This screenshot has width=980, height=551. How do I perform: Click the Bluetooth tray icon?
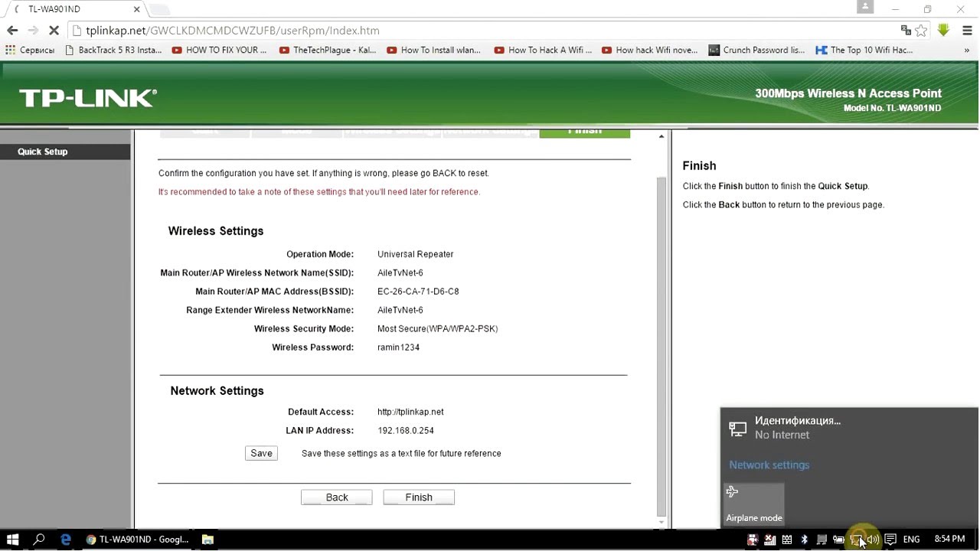[804, 540]
